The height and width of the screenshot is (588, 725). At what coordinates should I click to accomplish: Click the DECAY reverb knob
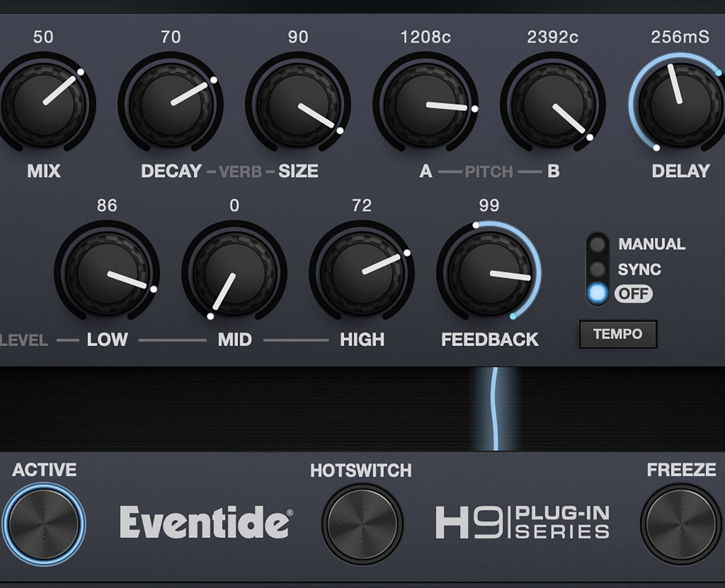[x=171, y=104]
